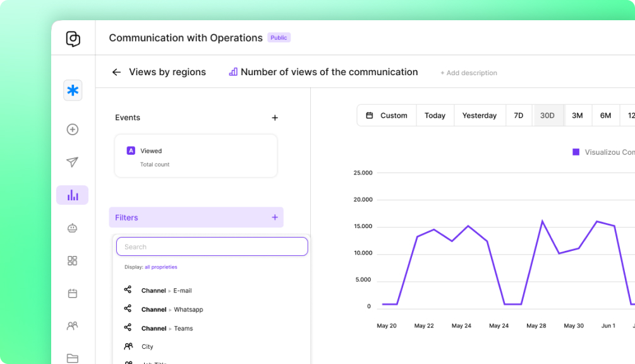Viewport: 635px width, 364px height.
Task: Add a filter with the plus icon
Action: point(275,217)
